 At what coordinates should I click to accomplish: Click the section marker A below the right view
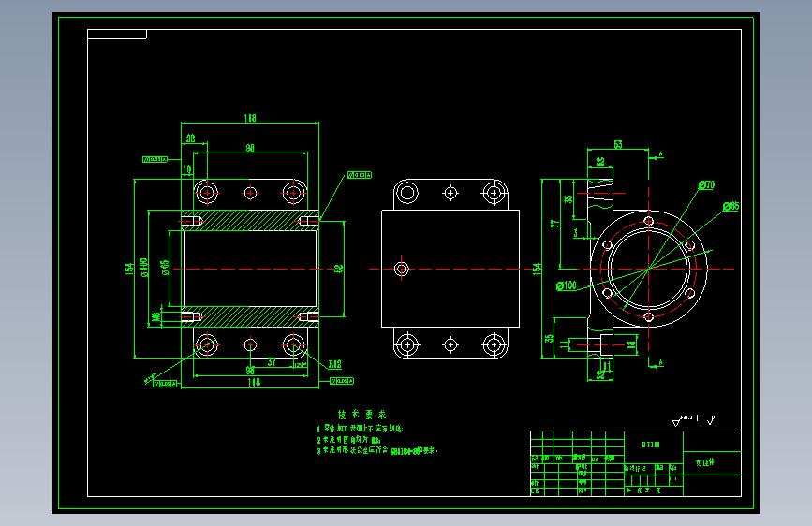(x=660, y=363)
